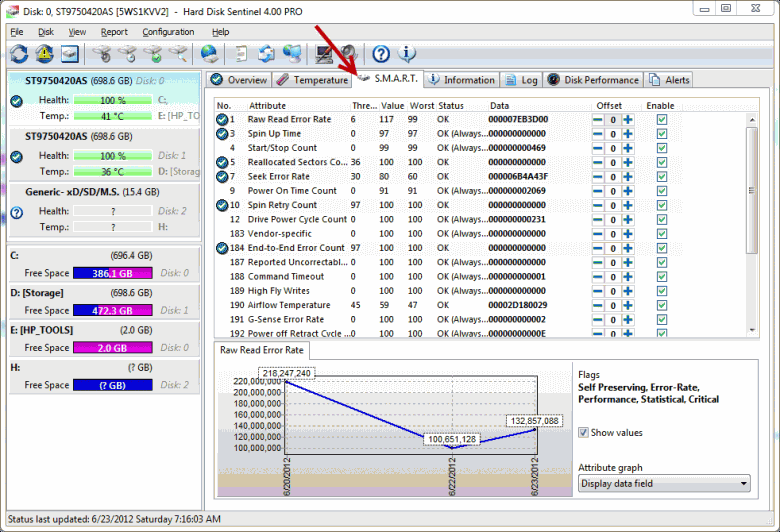Click the globe with monitor network icon
The height and width of the screenshot is (532, 780).
click(292, 53)
